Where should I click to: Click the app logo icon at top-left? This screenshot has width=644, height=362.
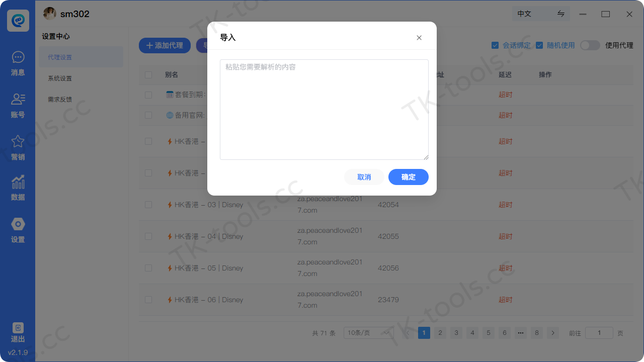(18, 20)
